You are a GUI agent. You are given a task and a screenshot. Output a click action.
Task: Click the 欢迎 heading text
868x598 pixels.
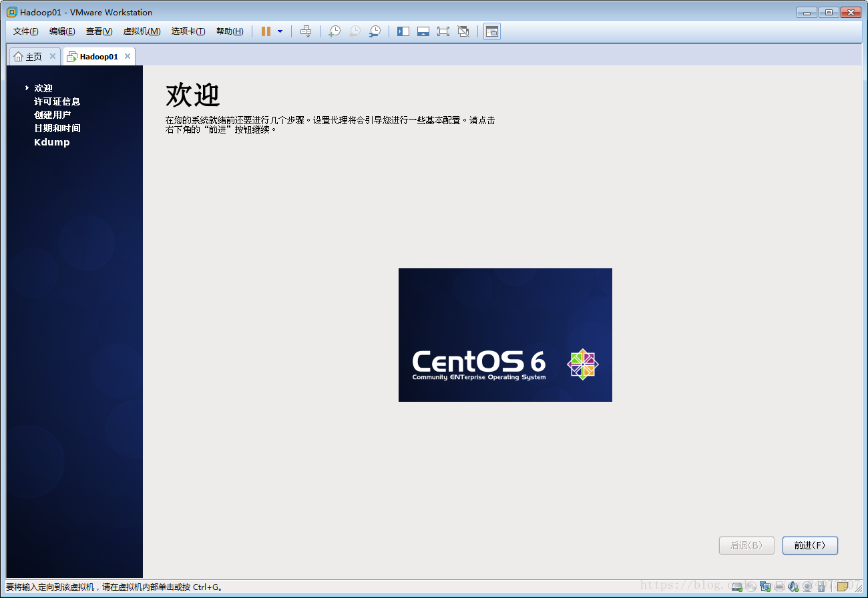click(193, 95)
